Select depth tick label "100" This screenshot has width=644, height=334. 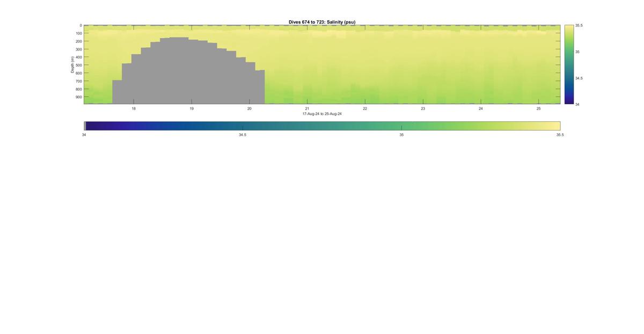pyautogui.click(x=78, y=33)
